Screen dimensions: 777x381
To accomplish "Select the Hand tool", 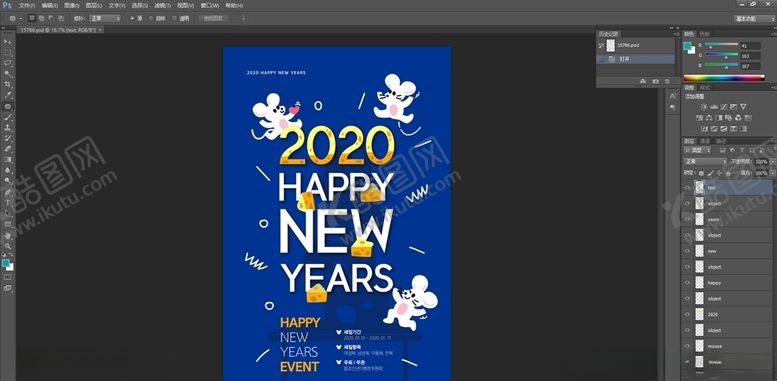I will click(8, 235).
